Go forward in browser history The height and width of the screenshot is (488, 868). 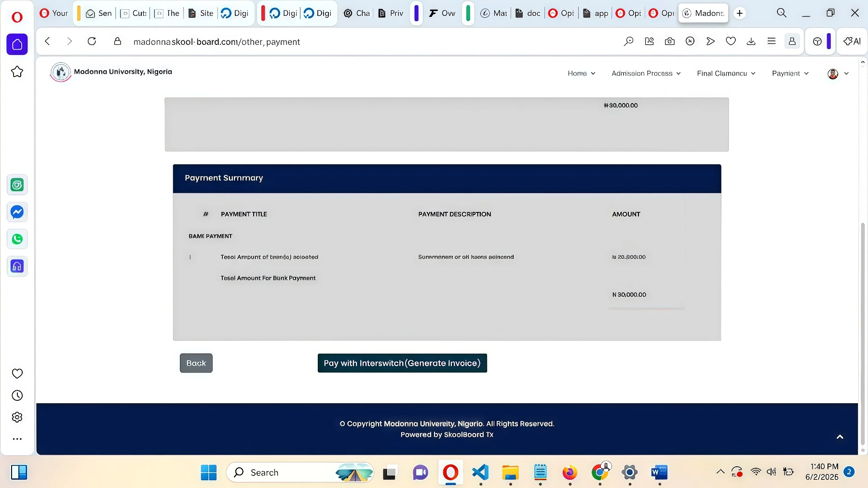69,41
